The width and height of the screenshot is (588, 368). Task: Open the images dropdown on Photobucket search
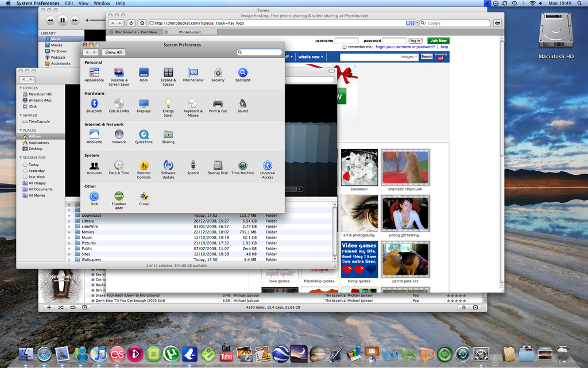pyautogui.click(x=409, y=57)
